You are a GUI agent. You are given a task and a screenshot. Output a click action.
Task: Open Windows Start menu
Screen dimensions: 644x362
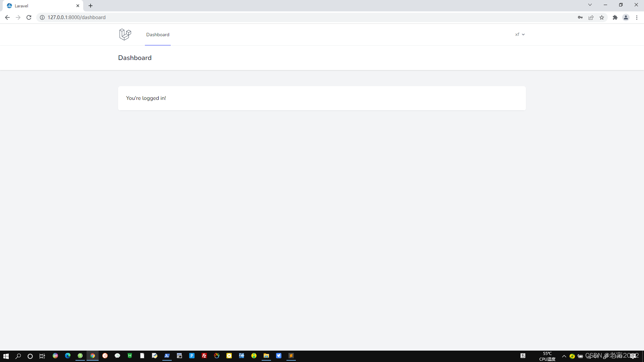pyautogui.click(x=6, y=356)
